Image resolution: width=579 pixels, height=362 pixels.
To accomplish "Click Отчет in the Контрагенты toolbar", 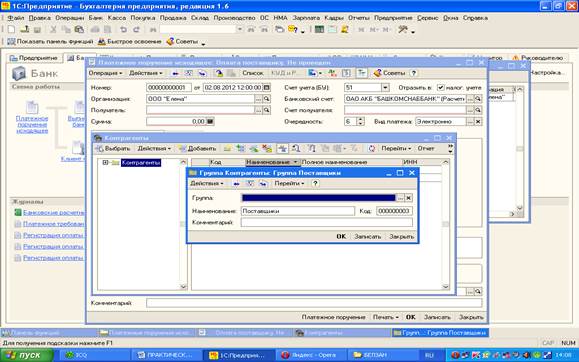I will tap(426, 148).
